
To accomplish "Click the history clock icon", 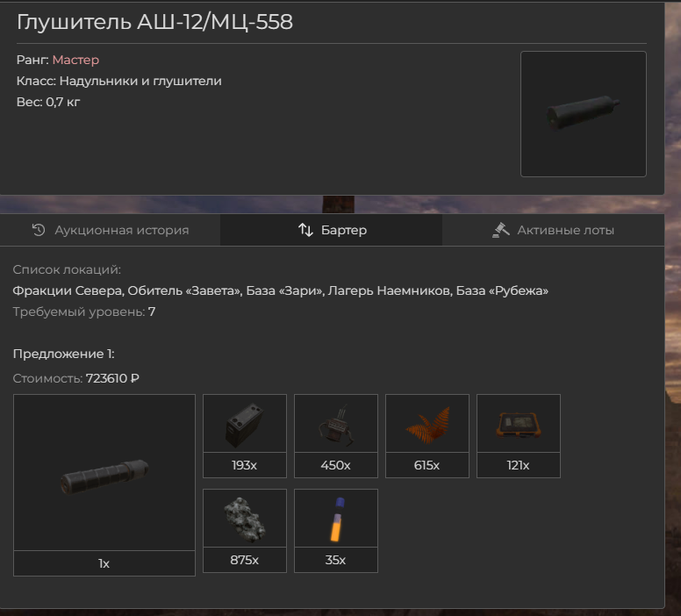I will pyautogui.click(x=39, y=230).
